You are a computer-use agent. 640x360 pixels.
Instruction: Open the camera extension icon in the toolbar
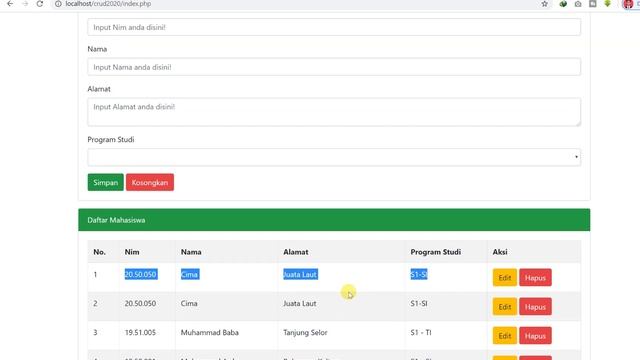578,4
